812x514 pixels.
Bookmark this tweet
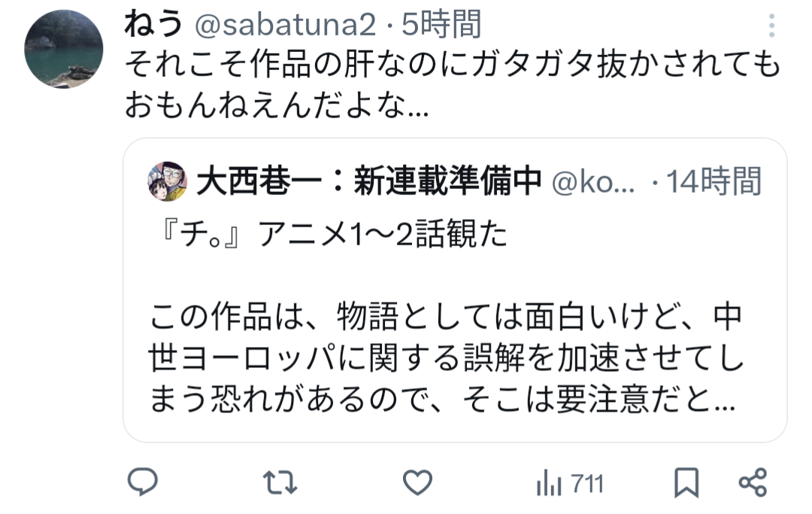686,483
